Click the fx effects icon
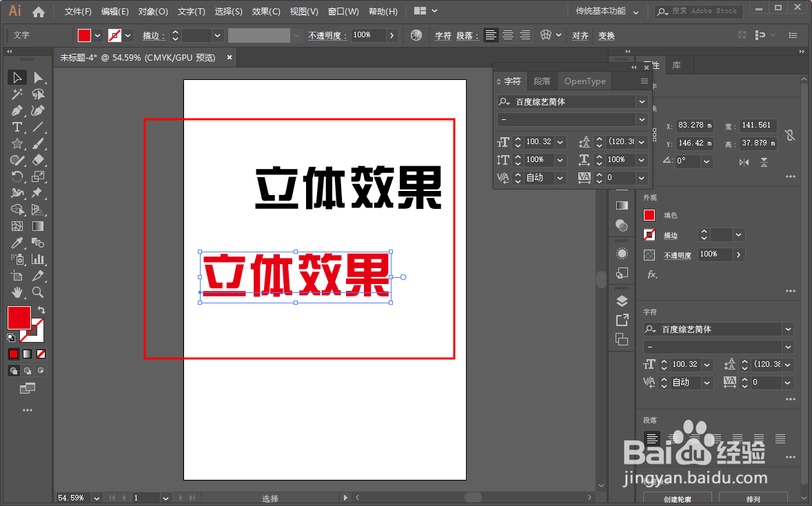 652,274
